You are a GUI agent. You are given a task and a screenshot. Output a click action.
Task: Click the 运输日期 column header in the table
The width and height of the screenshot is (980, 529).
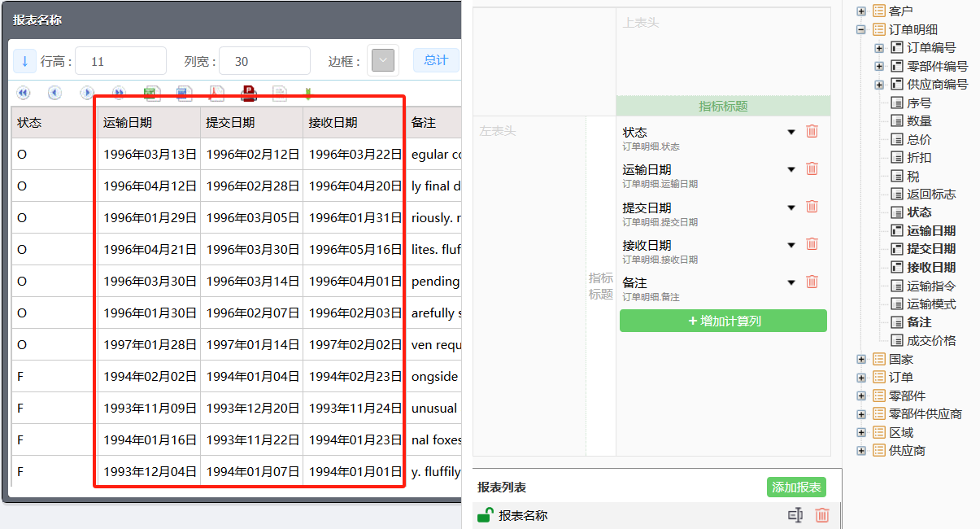pos(149,122)
